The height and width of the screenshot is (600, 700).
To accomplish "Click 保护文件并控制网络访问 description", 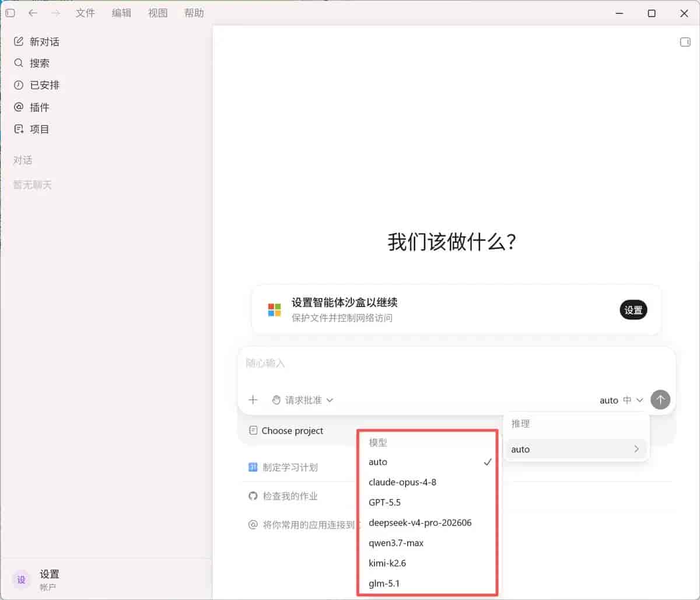I will pyautogui.click(x=342, y=318).
